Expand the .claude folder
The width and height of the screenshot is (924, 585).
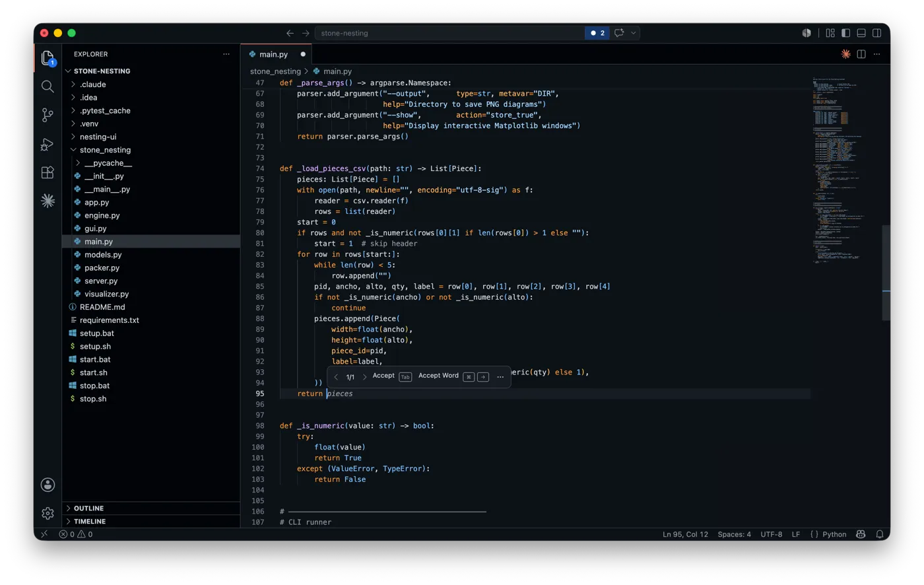(x=93, y=85)
